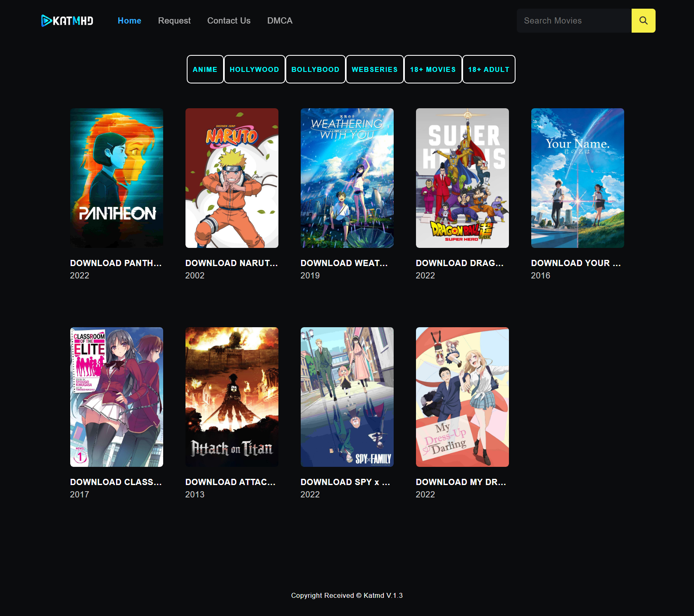Select the 18+ ADULT category button
694x616 pixels.
489,69
